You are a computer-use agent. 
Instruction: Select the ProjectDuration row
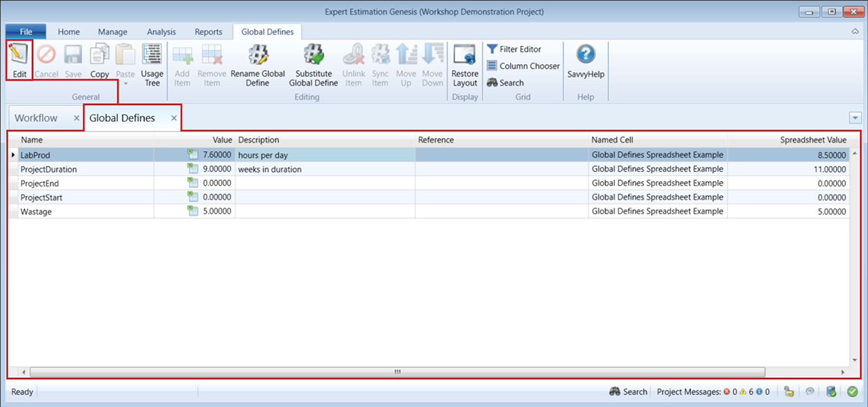coord(49,170)
